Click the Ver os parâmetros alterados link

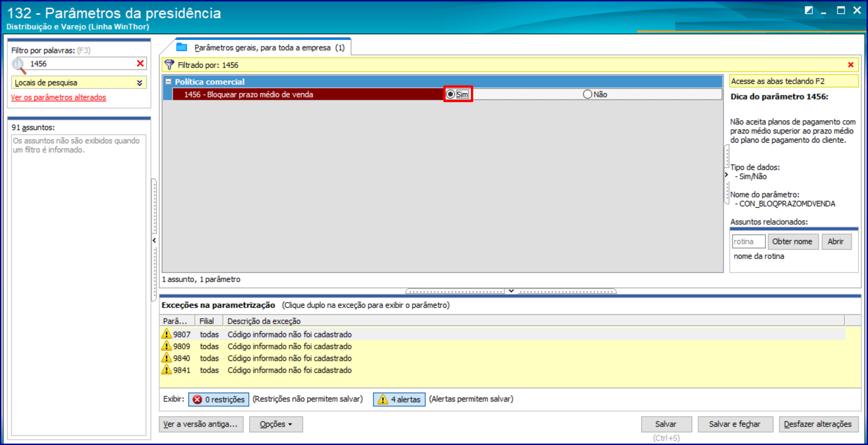pos(58,97)
